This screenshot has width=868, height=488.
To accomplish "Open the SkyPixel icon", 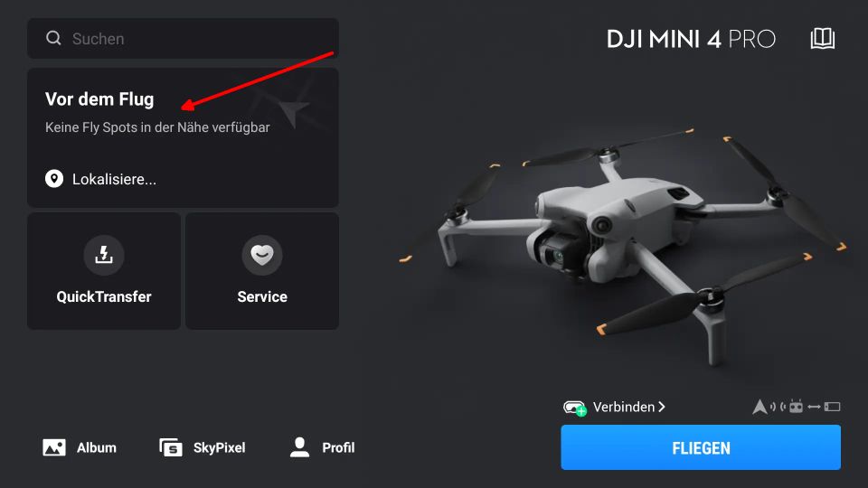I will coord(171,447).
